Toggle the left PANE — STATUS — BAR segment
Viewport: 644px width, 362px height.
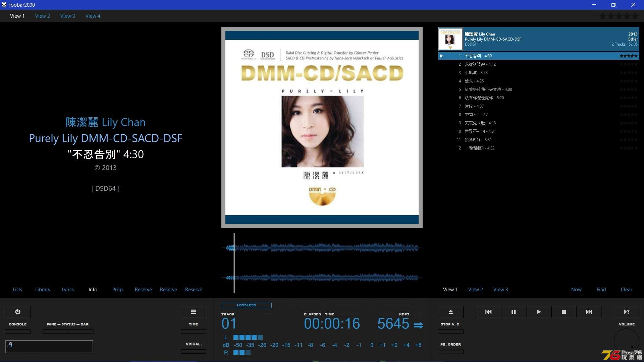tap(55, 331)
